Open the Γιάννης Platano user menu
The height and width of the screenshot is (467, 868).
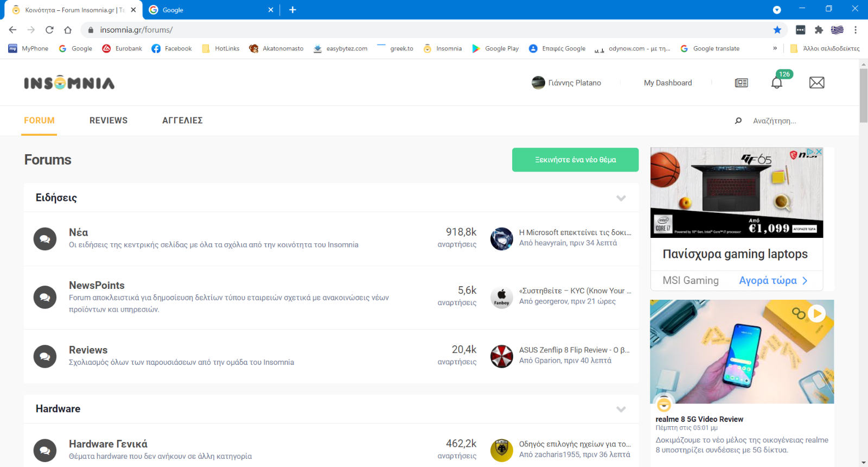click(x=575, y=83)
